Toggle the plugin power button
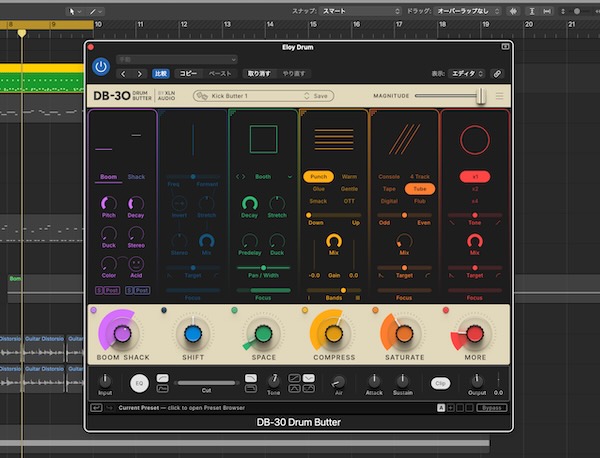 click(101, 67)
